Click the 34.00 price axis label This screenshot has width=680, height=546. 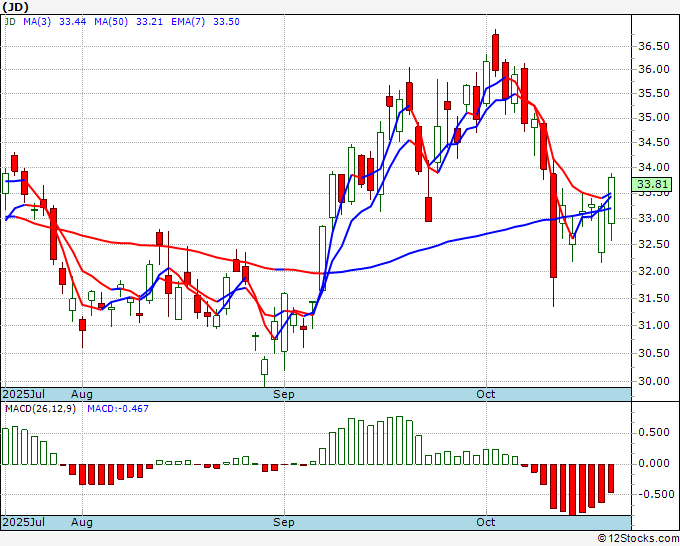pos(653,167)
